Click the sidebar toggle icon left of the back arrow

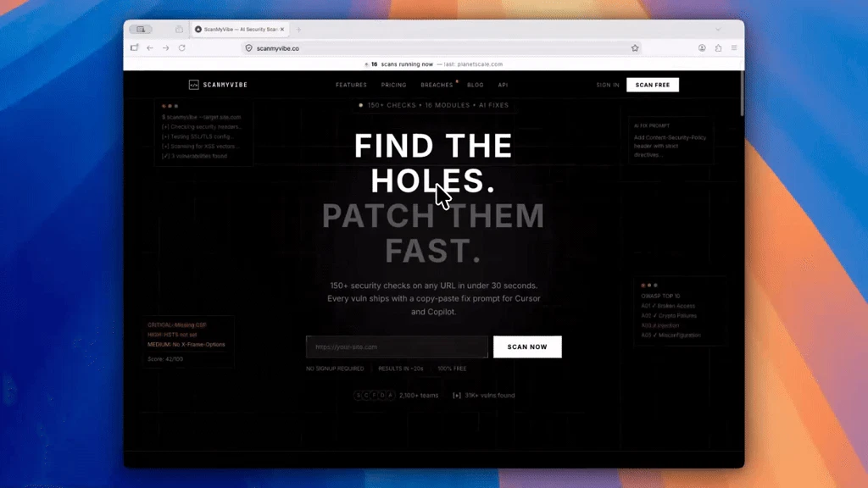pos(135,48)
